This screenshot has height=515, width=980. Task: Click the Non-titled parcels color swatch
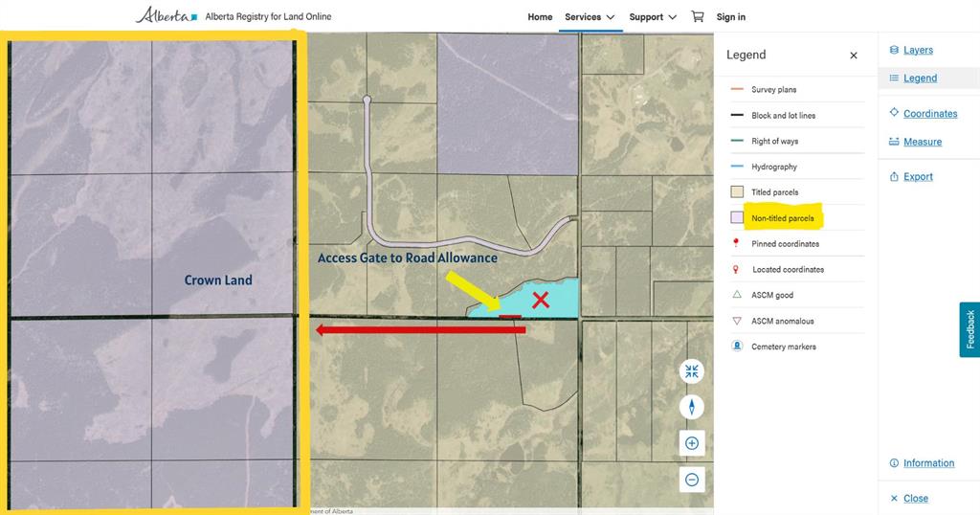point(737,217)
